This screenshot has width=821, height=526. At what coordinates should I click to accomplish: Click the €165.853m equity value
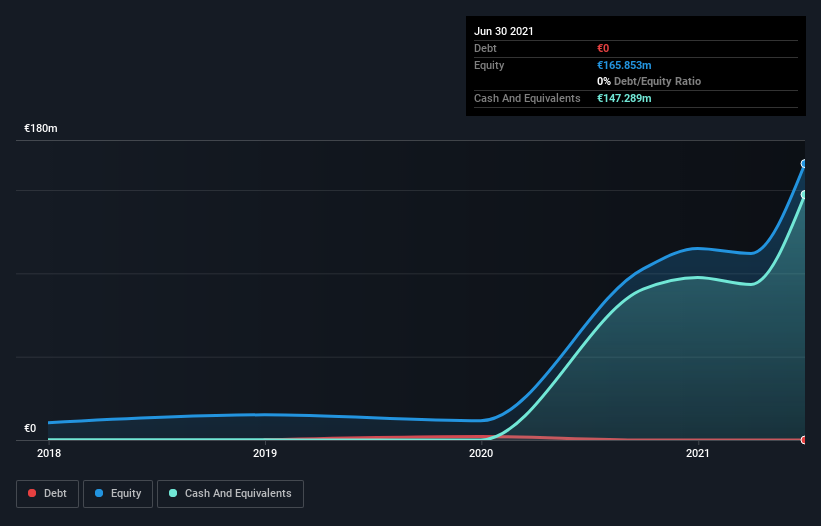tap(624, 65)
